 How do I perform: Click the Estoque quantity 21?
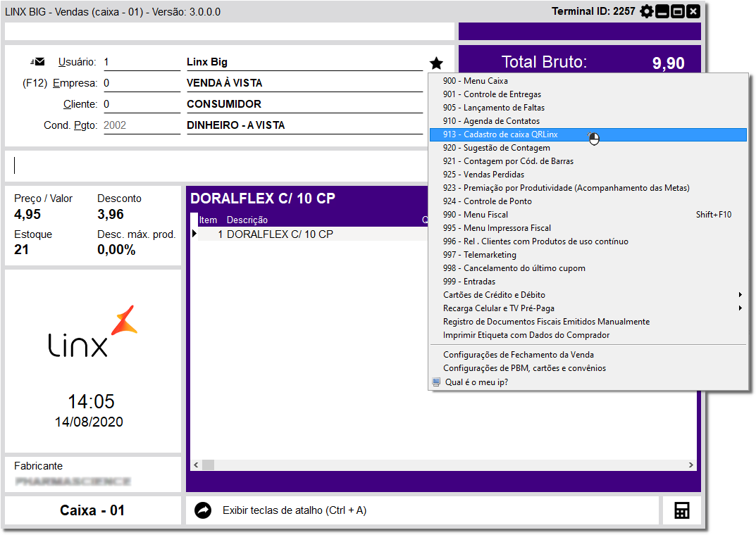click(x=21, y=249)
